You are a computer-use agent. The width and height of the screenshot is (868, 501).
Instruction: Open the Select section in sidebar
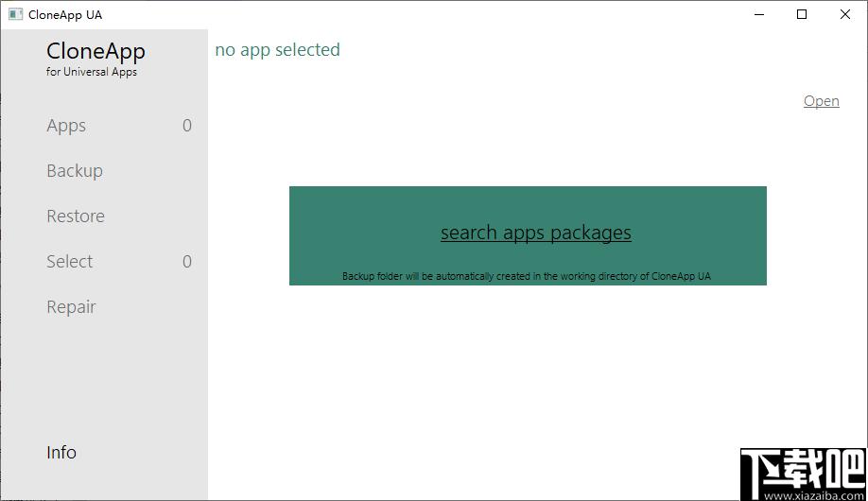pos(70,261)
